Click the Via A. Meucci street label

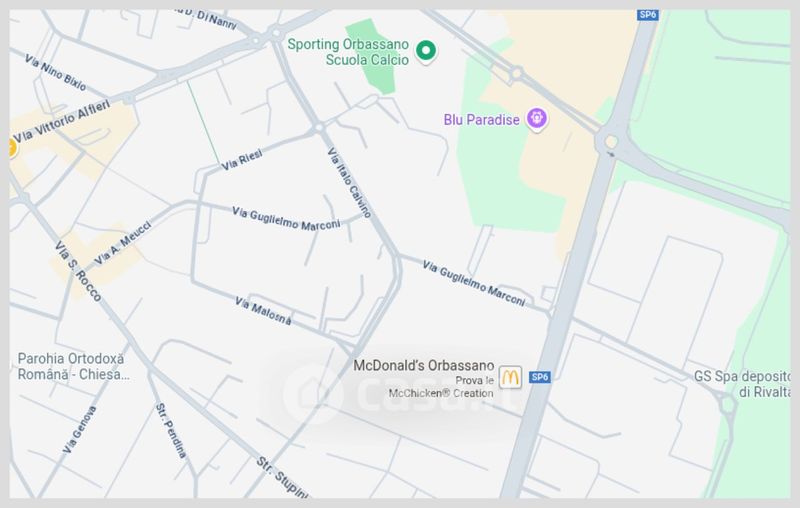pos(123,243)
